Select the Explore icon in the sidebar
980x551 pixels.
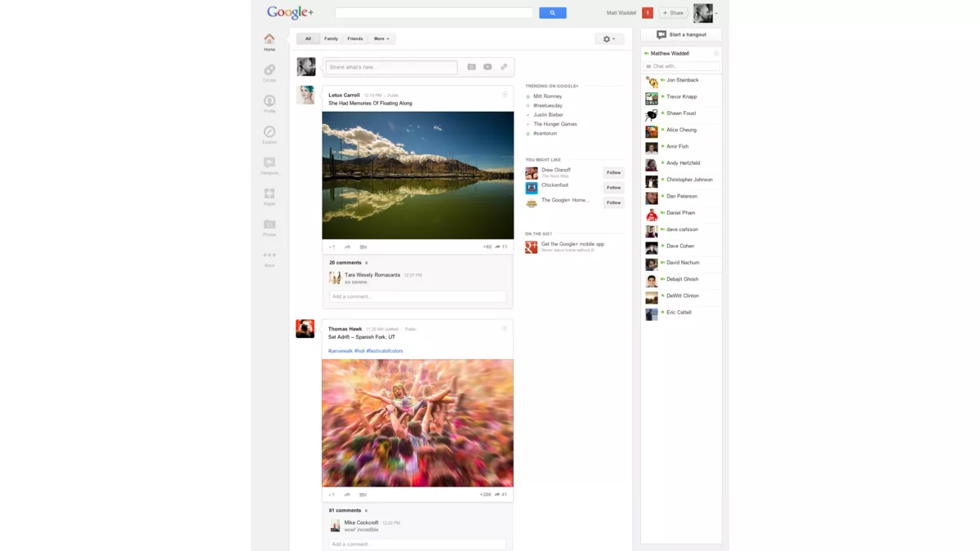269,133
